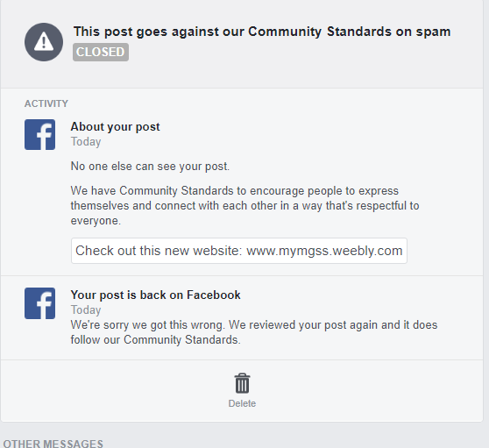This screenshot has width=489, height=448.
Task: Click the Facebook logo beside Your post is back
Action: coord(40,303)
